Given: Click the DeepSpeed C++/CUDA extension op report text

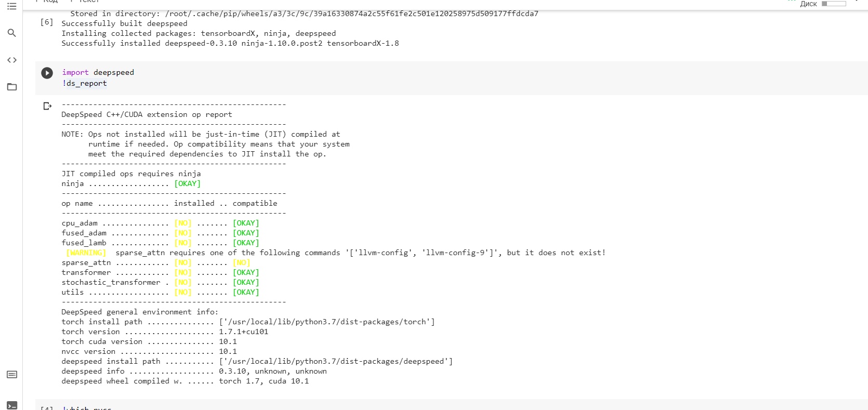Looking at the screenshot, I should click(x=146, y=114).
